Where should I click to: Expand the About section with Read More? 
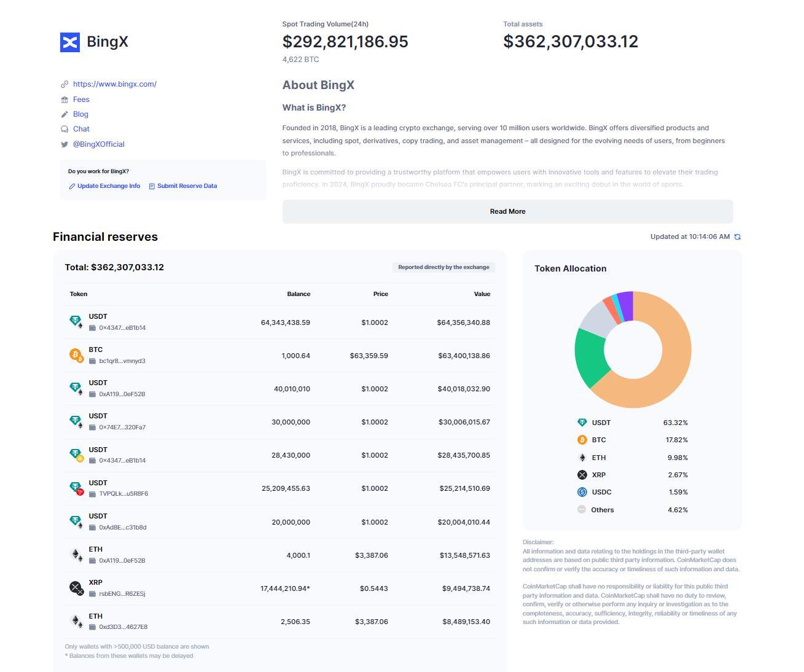pyautogui.click(x=507, y=211)
